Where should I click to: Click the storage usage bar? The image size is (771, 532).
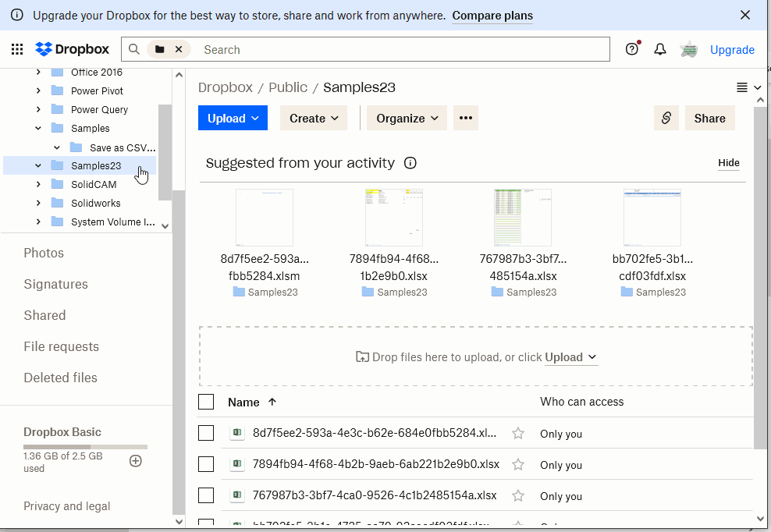pyautogui.click(x=86, y=446)
